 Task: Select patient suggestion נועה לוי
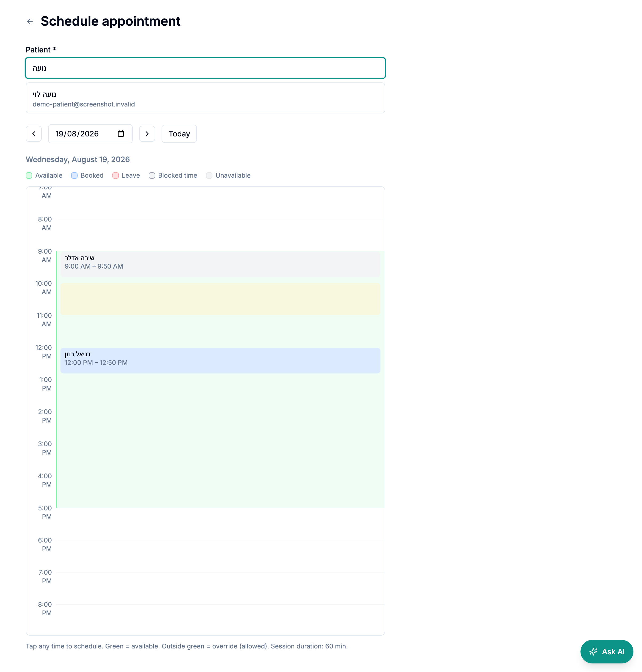pyautogui.click(x=205, y=98)
